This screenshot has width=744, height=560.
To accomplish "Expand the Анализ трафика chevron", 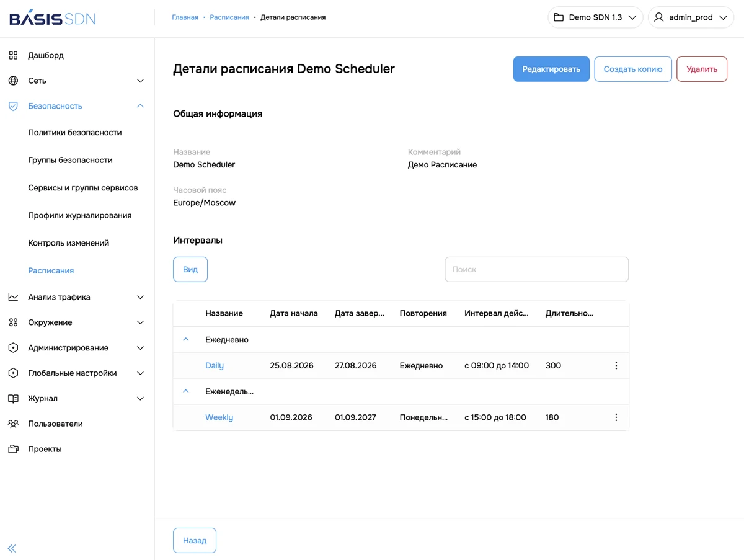I will pyautogui.click(x=140, y=297).
